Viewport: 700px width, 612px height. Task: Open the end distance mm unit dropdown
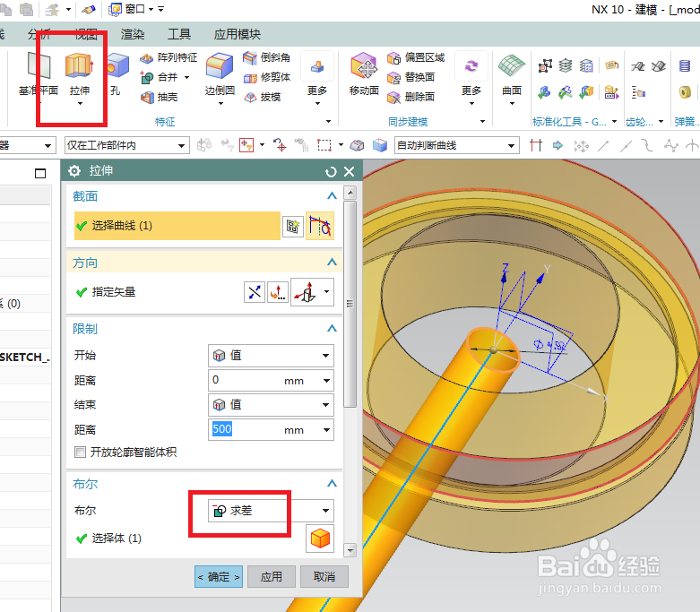click(x=327, y=430)
